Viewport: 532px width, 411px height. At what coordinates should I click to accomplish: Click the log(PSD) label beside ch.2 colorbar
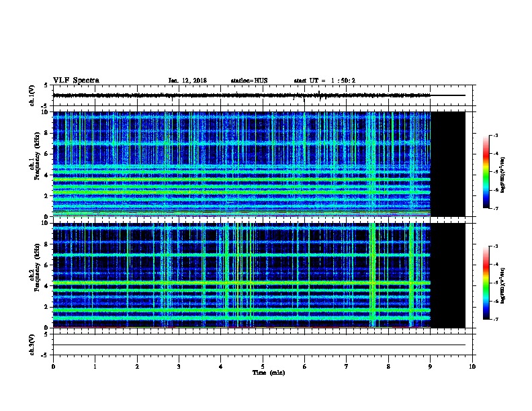pos(502,285)
